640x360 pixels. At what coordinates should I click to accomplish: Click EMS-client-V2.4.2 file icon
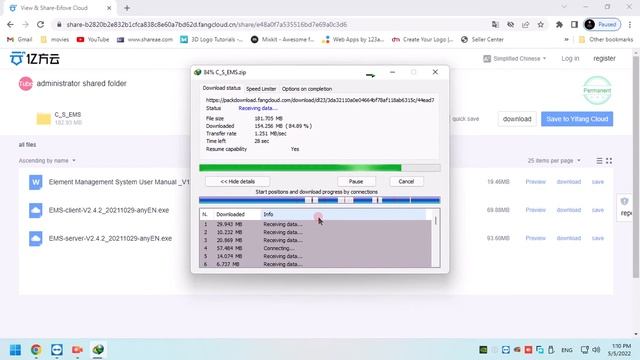click(x=36, y=210)
